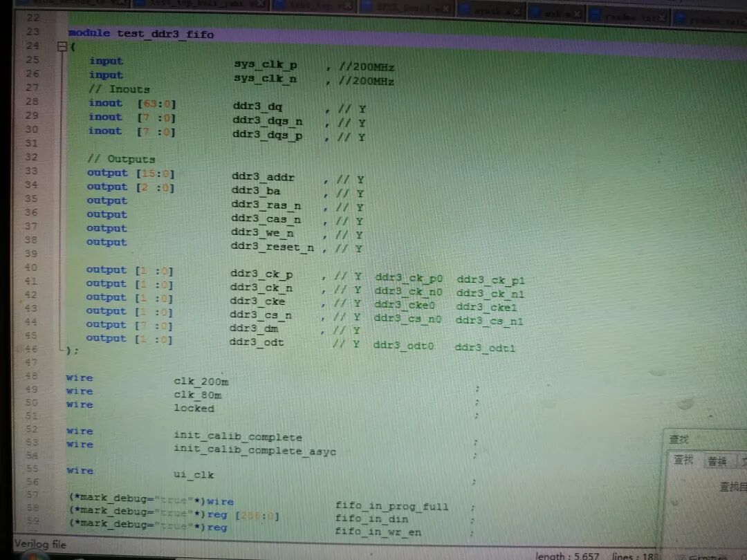Click the module name test_ddr3_fifo
The image size is (747, 560).
coord(165,34)
